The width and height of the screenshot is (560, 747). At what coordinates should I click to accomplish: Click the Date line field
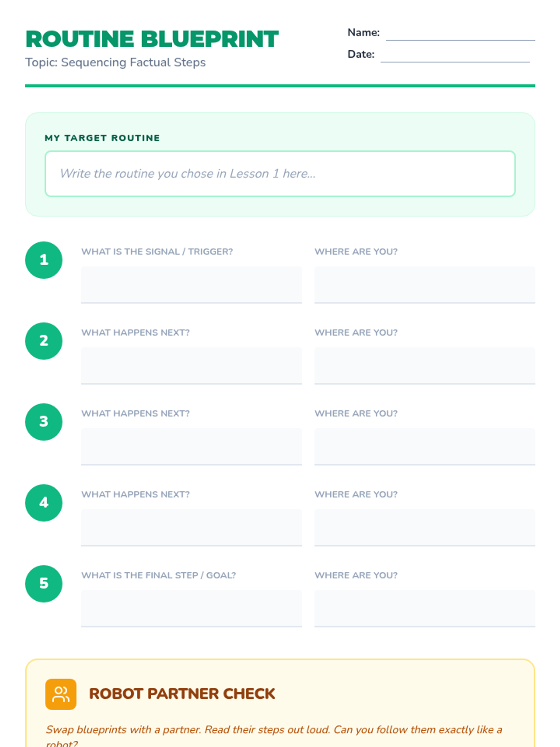455,55
